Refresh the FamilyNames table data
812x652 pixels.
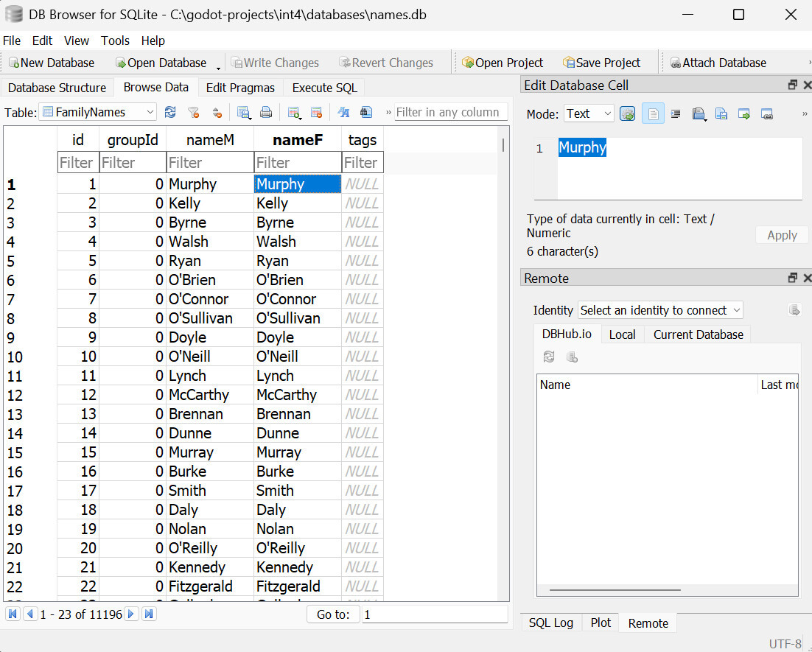pos(170,112)
